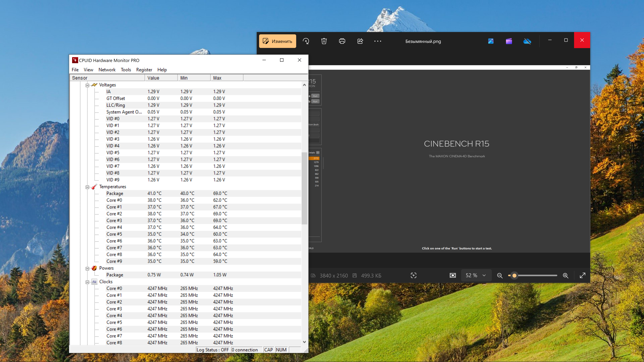Click the zoom in magnifier icon
644x362 pixels.
566,275
